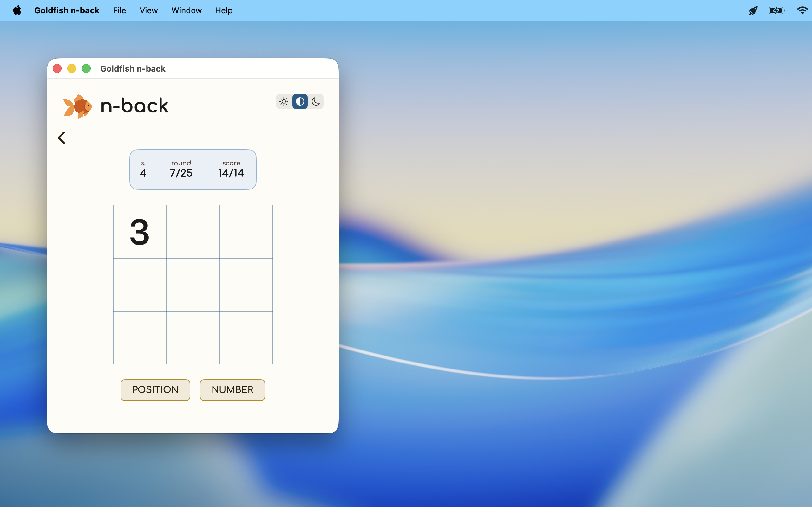Switch to light theme sun icon
The width and height of the screenshot is (812, 507).
[x=284, y=102]
